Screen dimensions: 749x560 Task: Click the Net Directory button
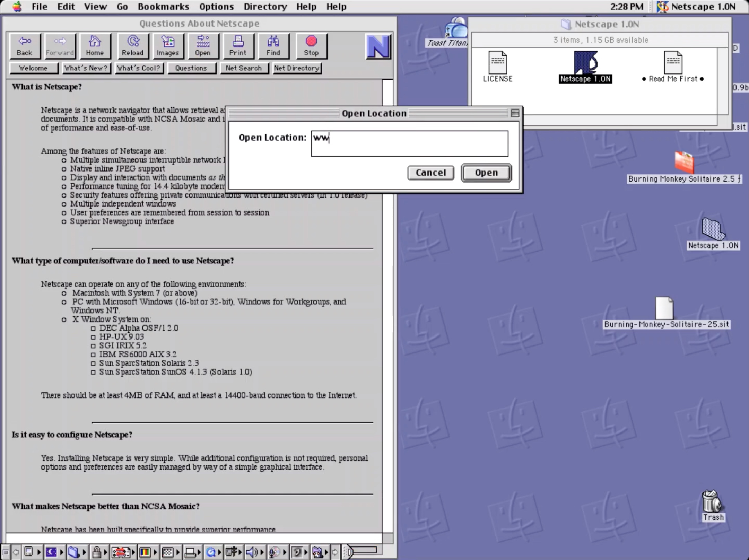click(297, 68)
